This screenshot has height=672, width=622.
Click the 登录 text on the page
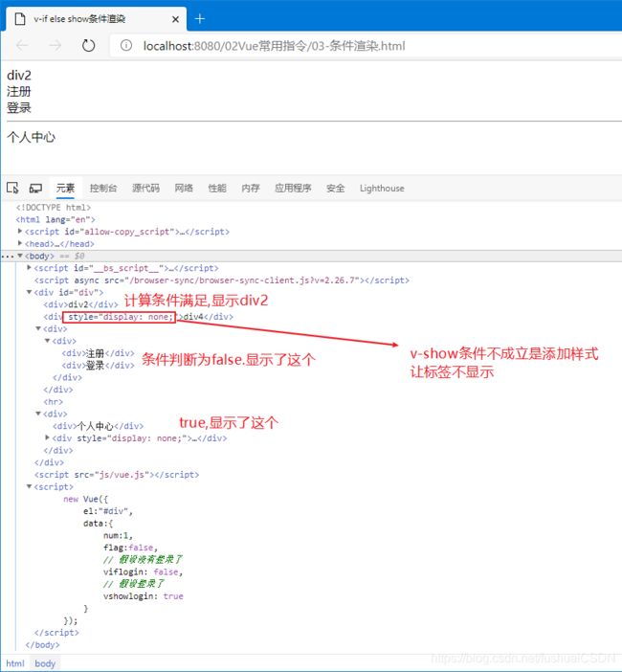tap(19, 107)
